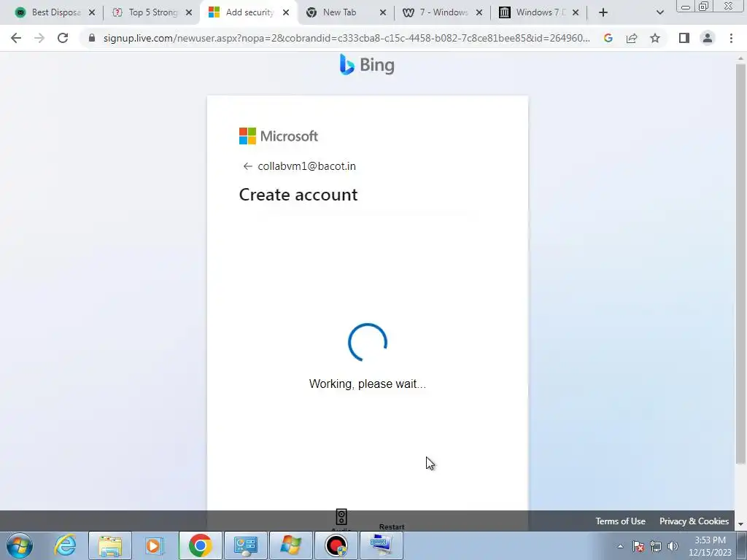The height and width of the screenshot is (560, 747).
Task: Open a new tab with the plus button
Action: [x=603, y=12]
